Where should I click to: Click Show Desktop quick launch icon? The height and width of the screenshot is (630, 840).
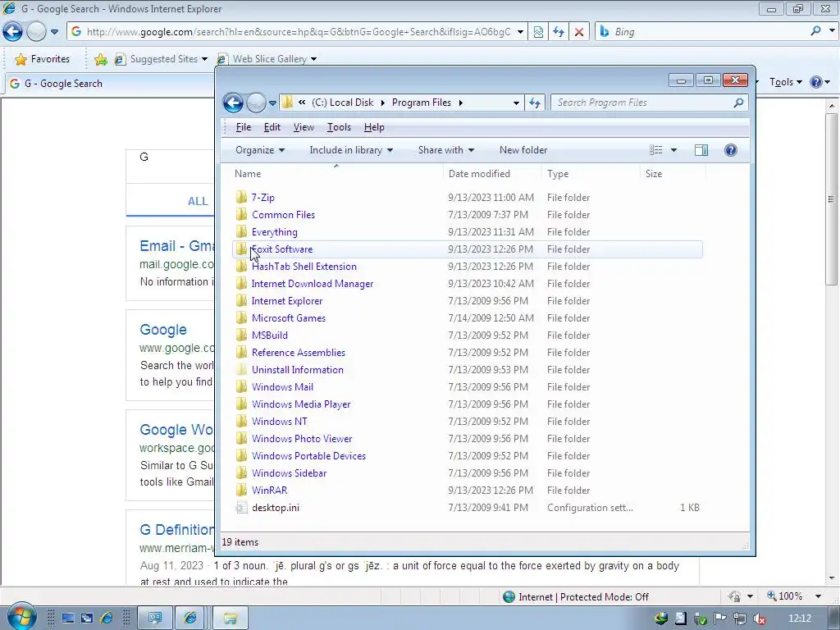click(x=68, y=619)
